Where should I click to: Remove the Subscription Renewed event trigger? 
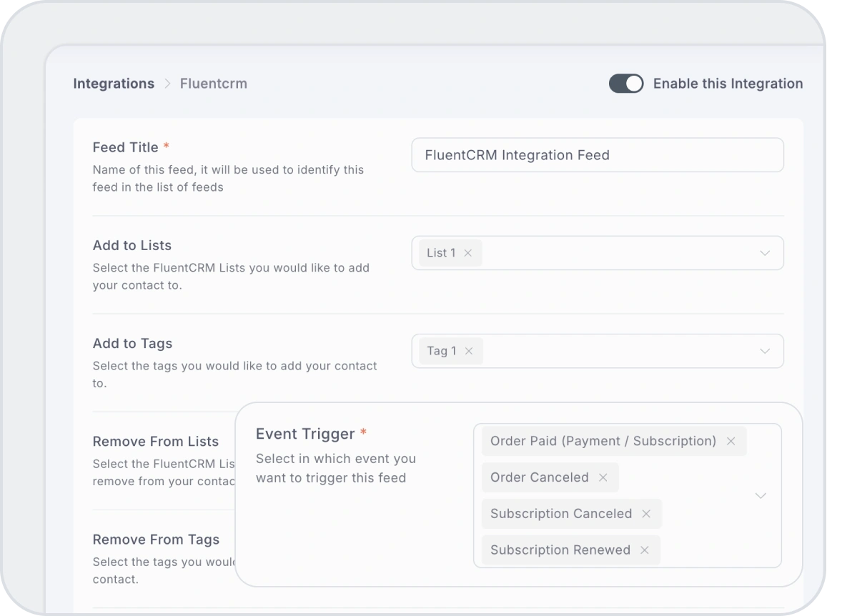click(644, 550)
